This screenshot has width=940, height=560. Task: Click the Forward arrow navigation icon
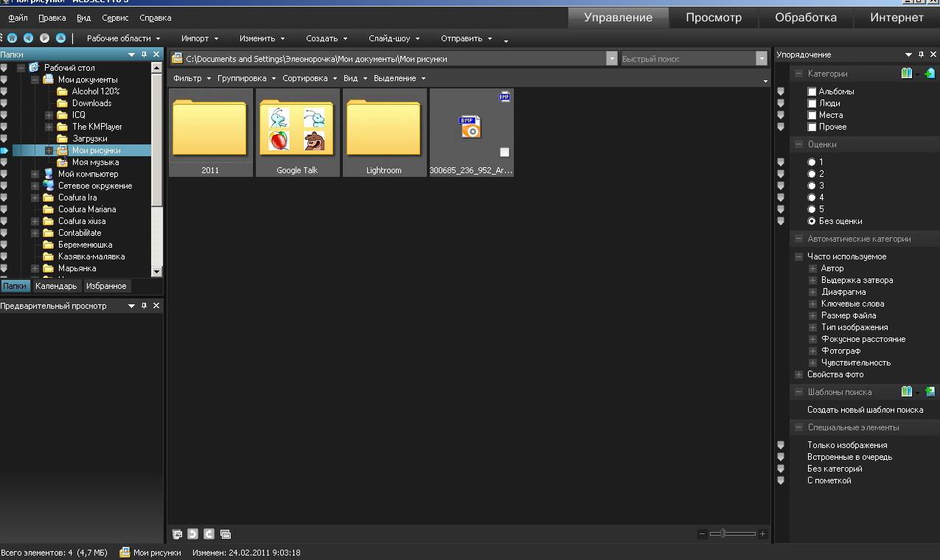(44, 38)
